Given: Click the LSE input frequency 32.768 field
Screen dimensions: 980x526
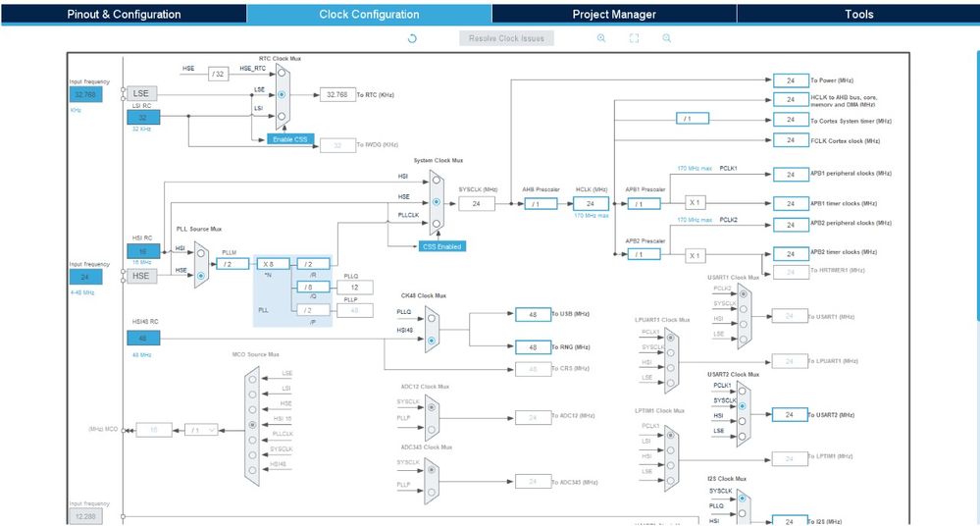Looking at the screenshot, I should pos(85,94).
